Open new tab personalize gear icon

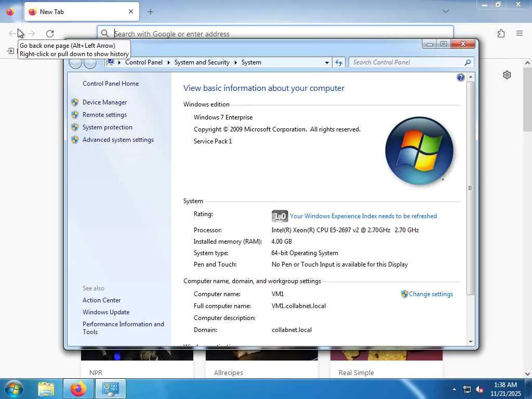pos(507,75)
